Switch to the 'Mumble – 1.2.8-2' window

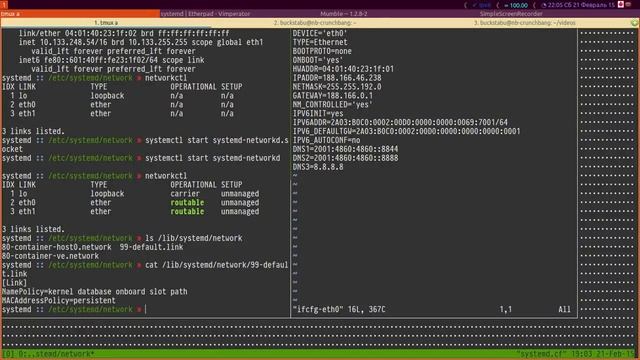[344, 13]
